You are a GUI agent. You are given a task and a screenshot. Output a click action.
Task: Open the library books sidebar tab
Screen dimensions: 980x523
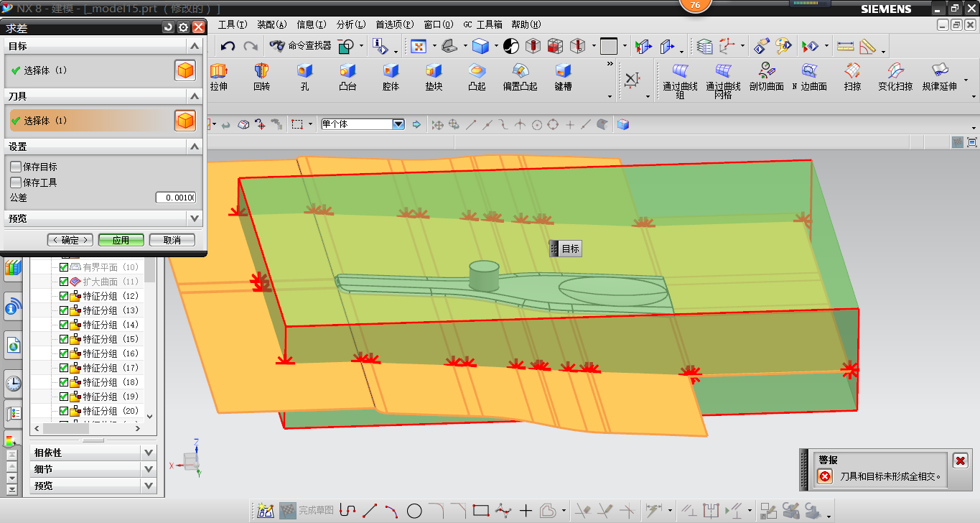pos(14,269)
